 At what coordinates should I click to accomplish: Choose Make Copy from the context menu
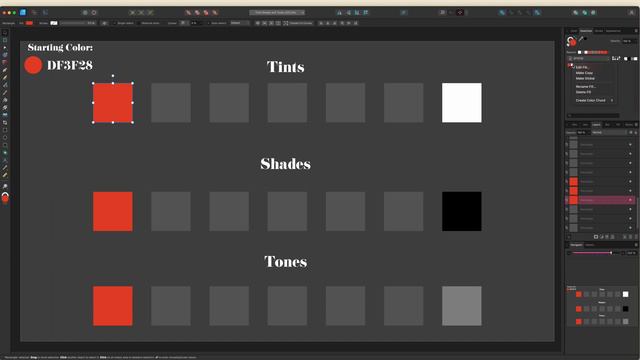tap(584, 73)
